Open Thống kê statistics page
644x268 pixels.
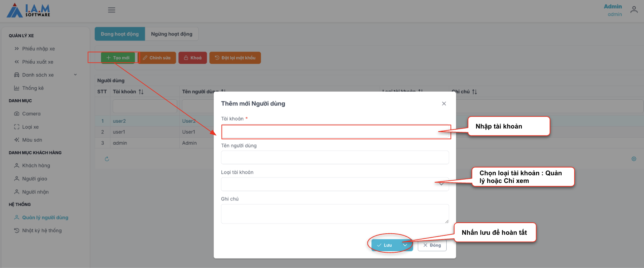[33, 88]
